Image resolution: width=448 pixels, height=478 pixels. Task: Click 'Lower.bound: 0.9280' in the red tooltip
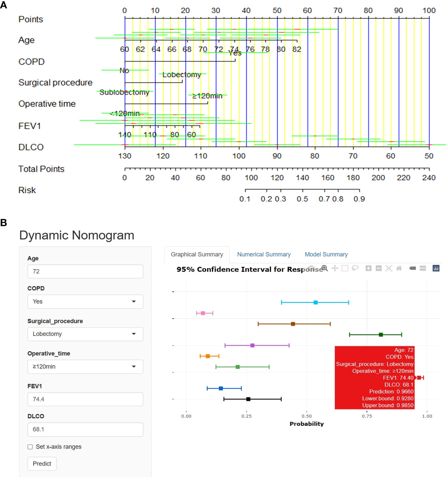(x=388, y=399)
